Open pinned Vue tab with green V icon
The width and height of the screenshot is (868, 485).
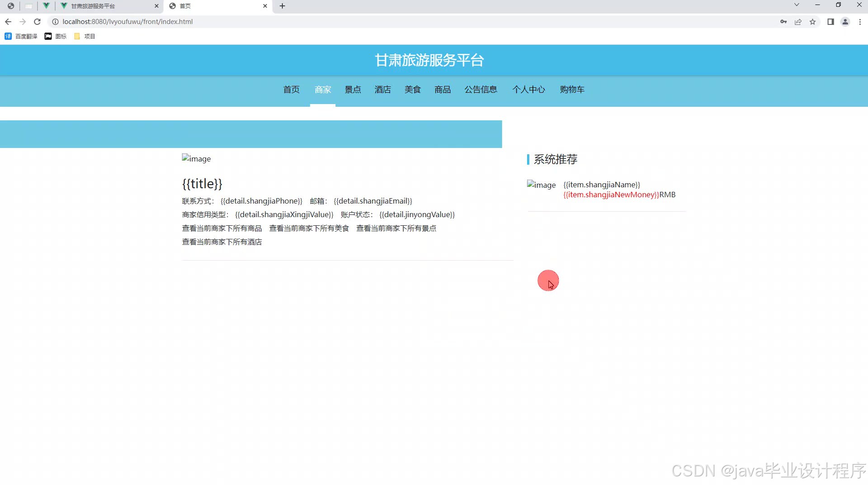tap(46, 6)
